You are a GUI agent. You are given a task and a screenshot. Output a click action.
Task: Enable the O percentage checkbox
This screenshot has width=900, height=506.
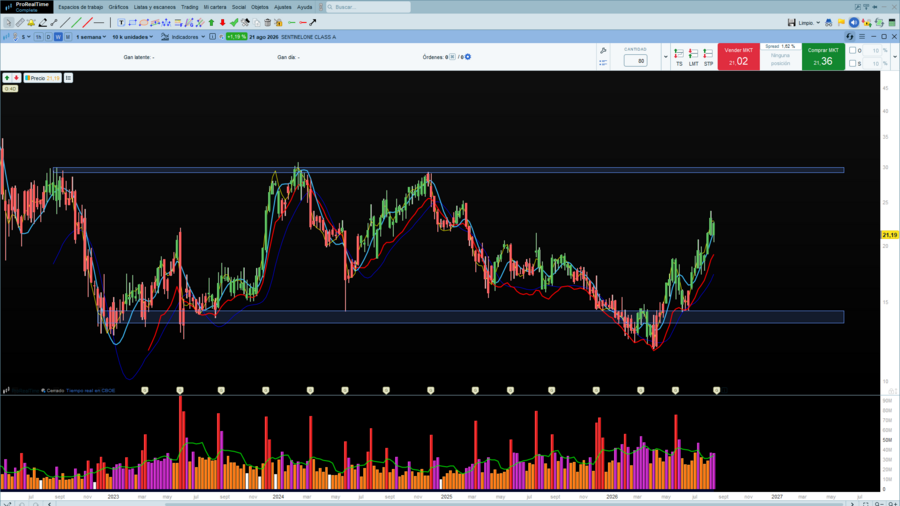tap(852, 50)
